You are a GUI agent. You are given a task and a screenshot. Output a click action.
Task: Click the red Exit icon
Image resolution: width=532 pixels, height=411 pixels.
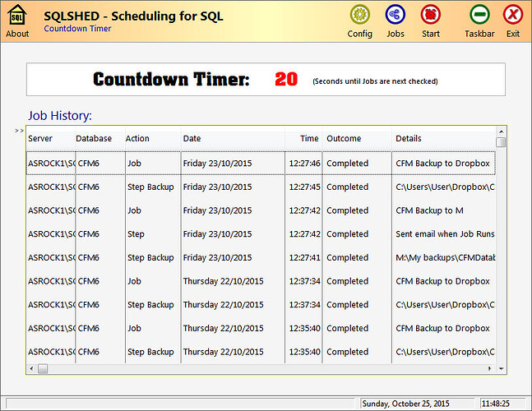click(x=513, y=15)
